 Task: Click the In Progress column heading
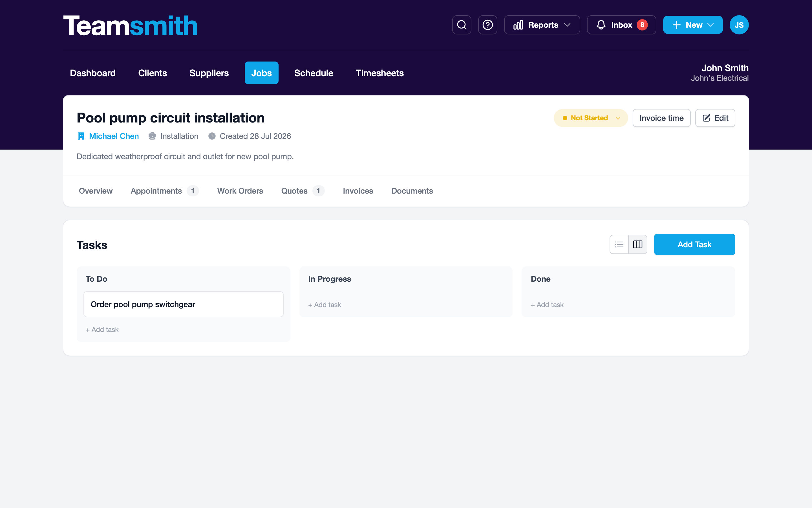(330, 279)
